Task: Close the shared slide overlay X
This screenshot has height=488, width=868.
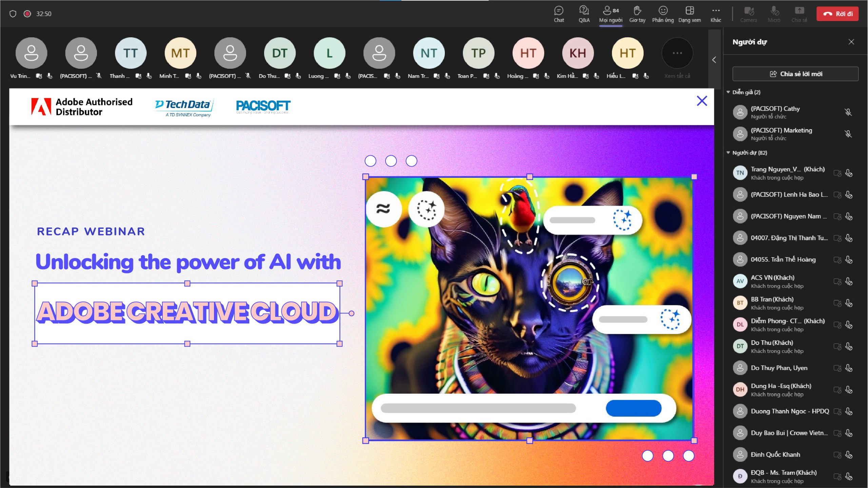Action: [702, 101]
